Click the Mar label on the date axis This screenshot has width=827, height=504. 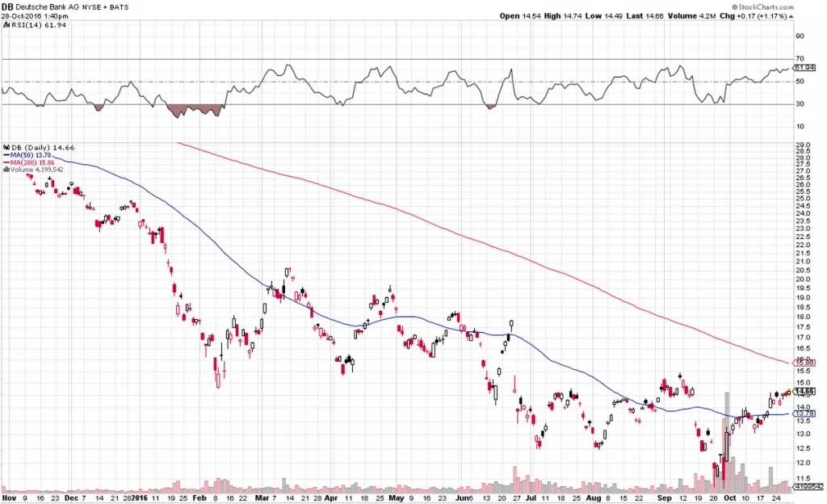[262, 498]
